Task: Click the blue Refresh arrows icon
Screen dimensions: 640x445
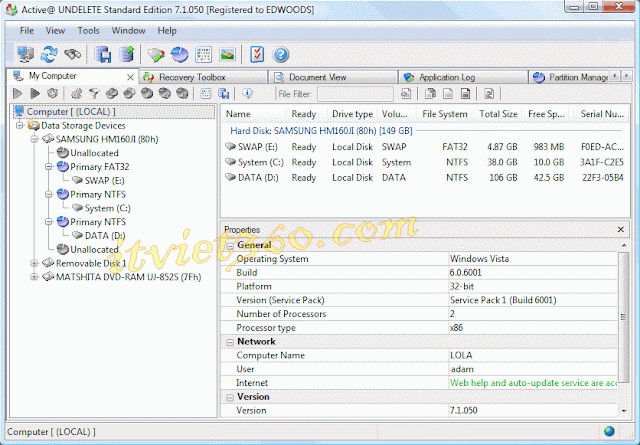Action: 49,54
